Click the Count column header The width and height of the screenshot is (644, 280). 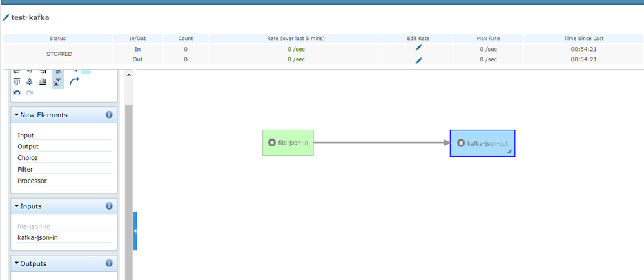point(186,38)
